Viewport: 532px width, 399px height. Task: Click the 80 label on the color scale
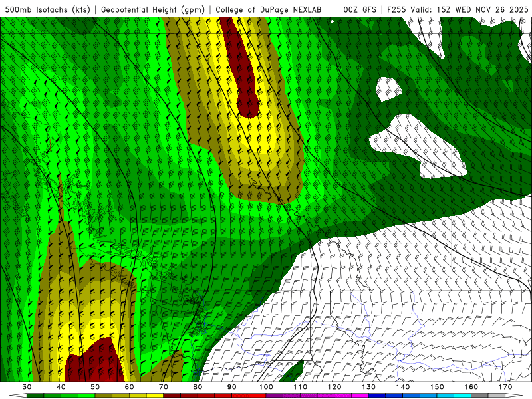198,387
